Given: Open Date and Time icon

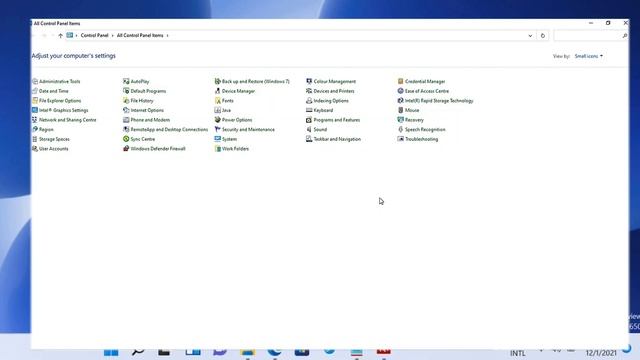Looking at the screenshot, I should [x=35, y=91].
